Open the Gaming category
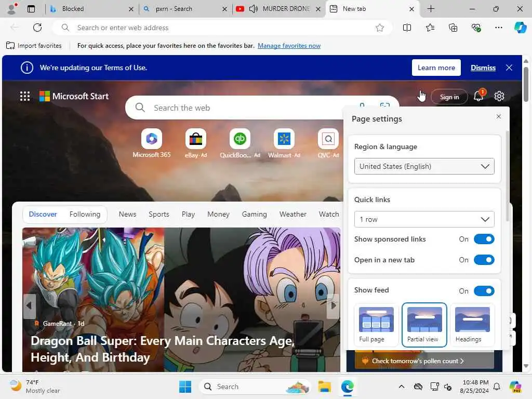 click(x=254, y=214)
